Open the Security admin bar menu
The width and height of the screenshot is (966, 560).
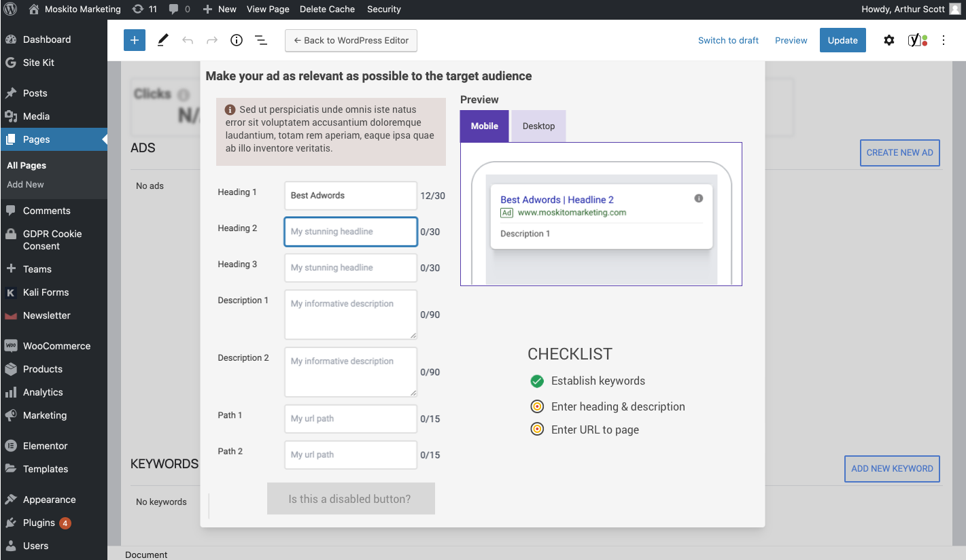[384, 10]
